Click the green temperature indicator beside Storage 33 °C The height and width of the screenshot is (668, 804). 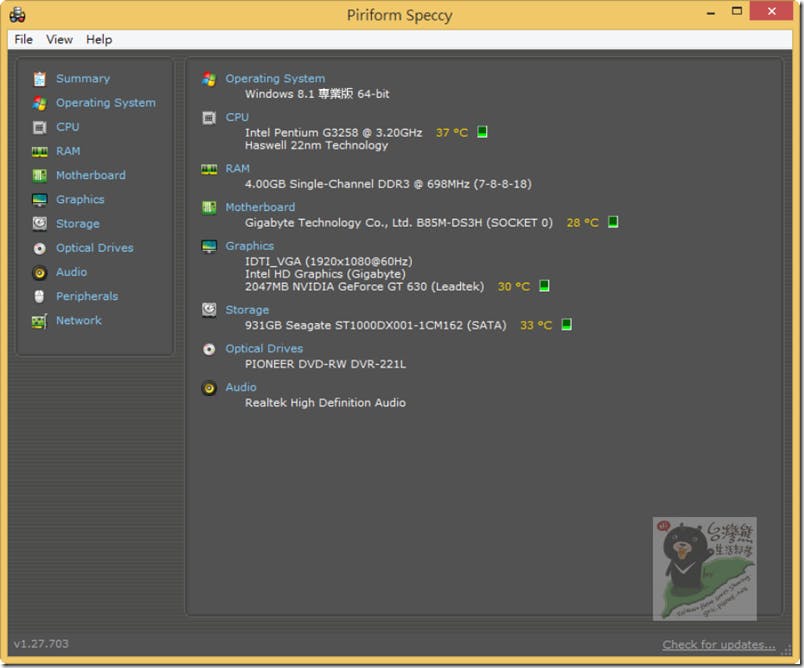[566, 325]
